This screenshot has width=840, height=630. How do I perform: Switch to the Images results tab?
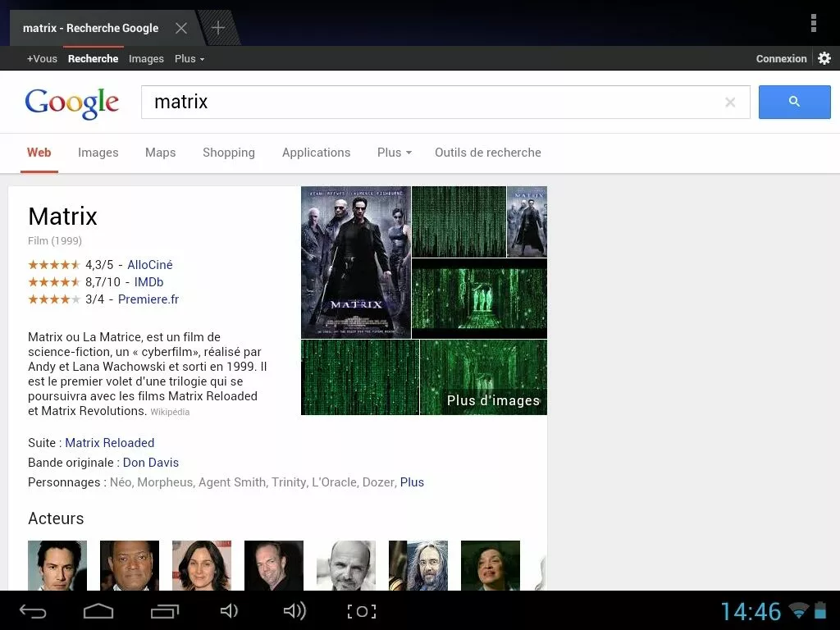(x=98, y=153)
